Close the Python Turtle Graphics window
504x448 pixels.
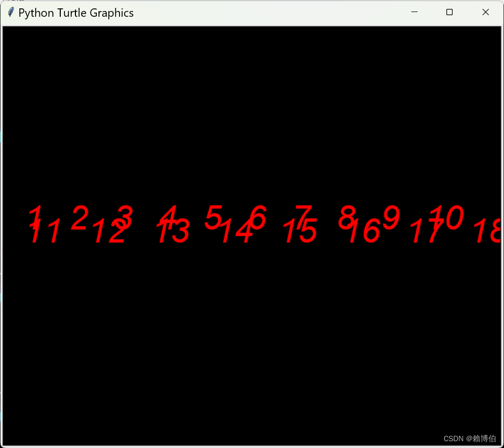coord(485,12)
